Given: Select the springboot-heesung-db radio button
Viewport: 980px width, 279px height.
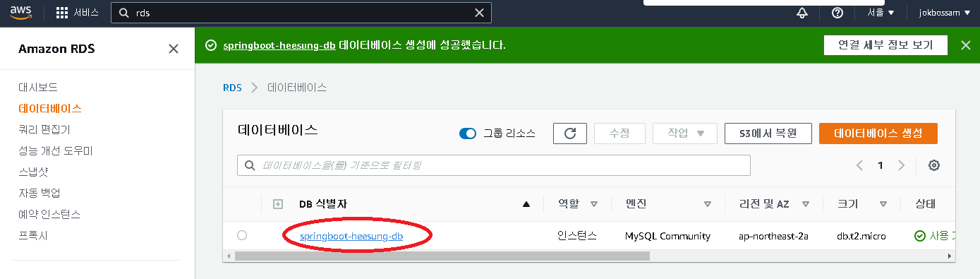Looking at the screenshot, I should point(242,235).
